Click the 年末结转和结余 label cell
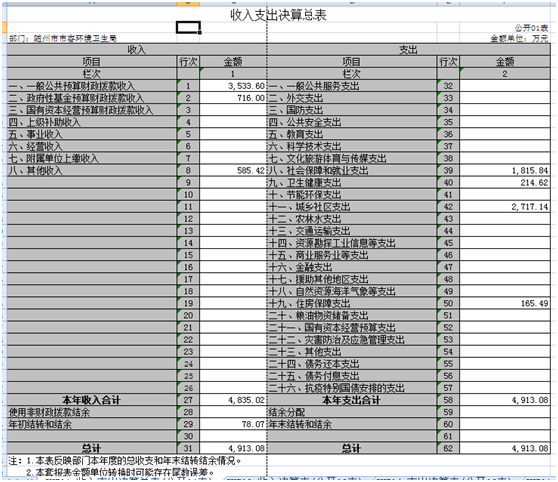Image resolution: width=558 pixels, height=482 pixels. point(352,424)
